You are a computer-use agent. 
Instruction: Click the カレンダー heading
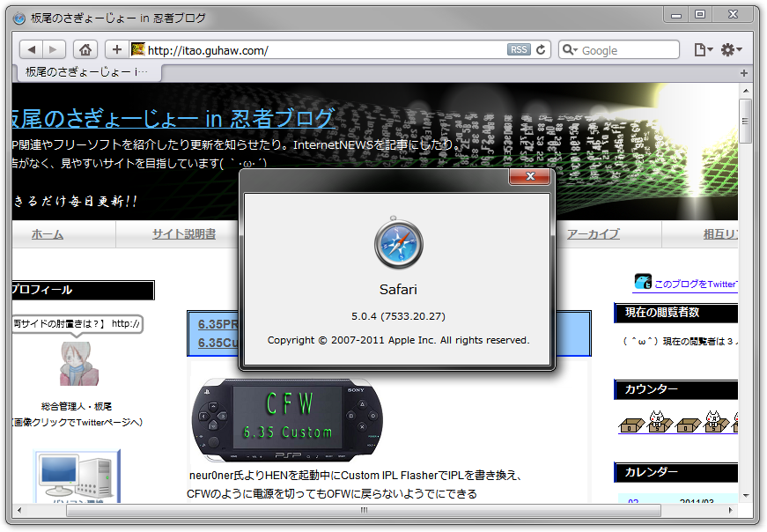[651, 472]
